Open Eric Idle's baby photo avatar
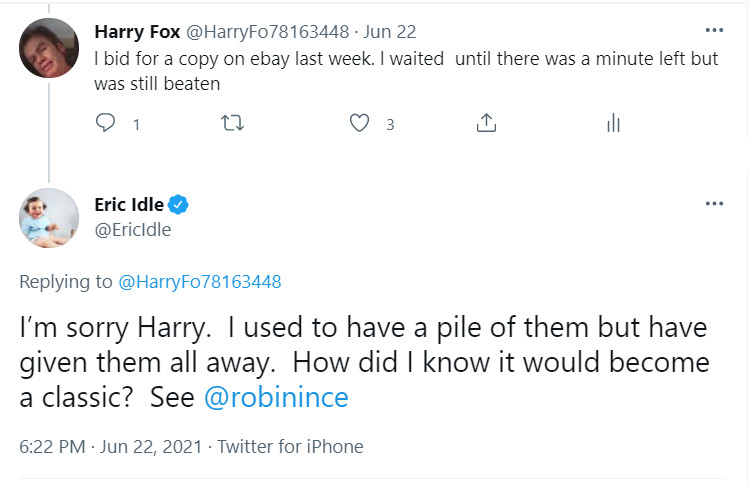 [x=49, y=218]
